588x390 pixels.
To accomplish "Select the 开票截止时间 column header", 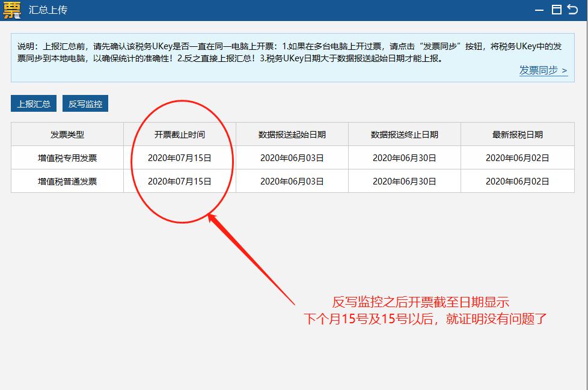I will pos(179,134).
